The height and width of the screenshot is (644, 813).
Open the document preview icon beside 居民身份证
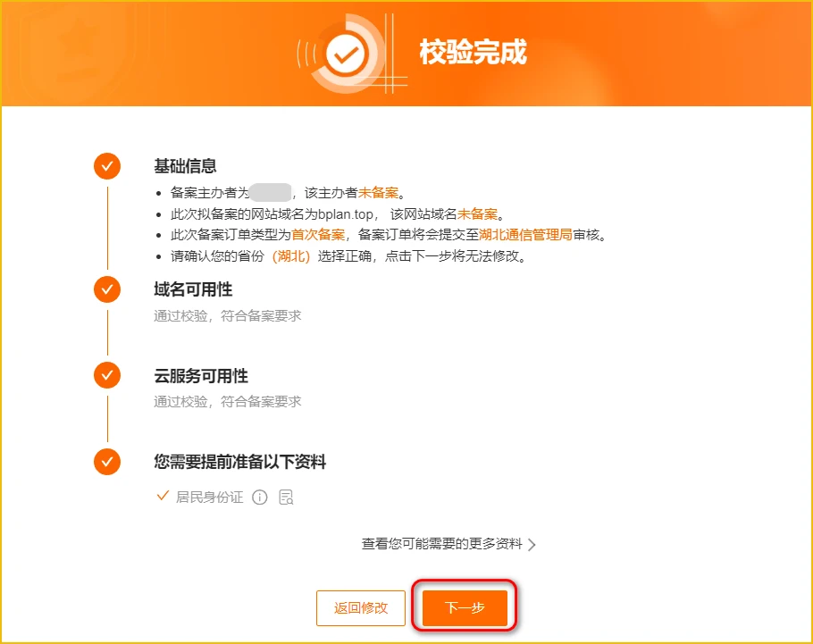tap(286, 498)
